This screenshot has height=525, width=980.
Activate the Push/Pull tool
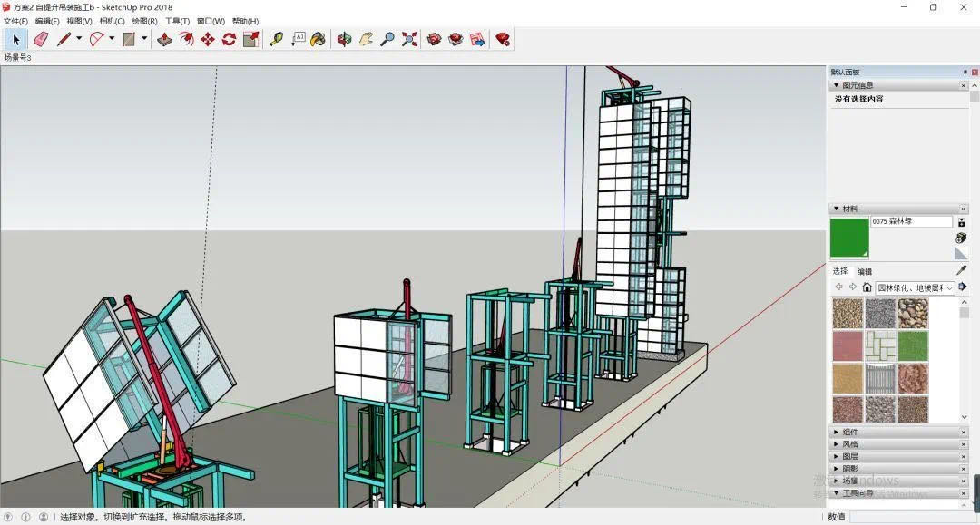[164, 39]
